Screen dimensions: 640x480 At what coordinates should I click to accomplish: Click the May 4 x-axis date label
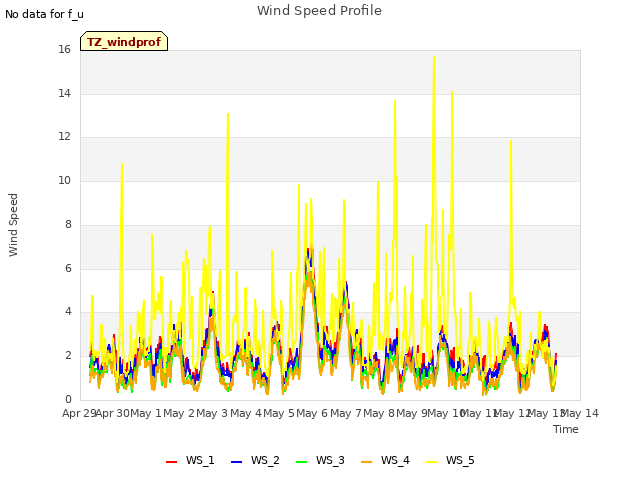[x=246, y=413]
